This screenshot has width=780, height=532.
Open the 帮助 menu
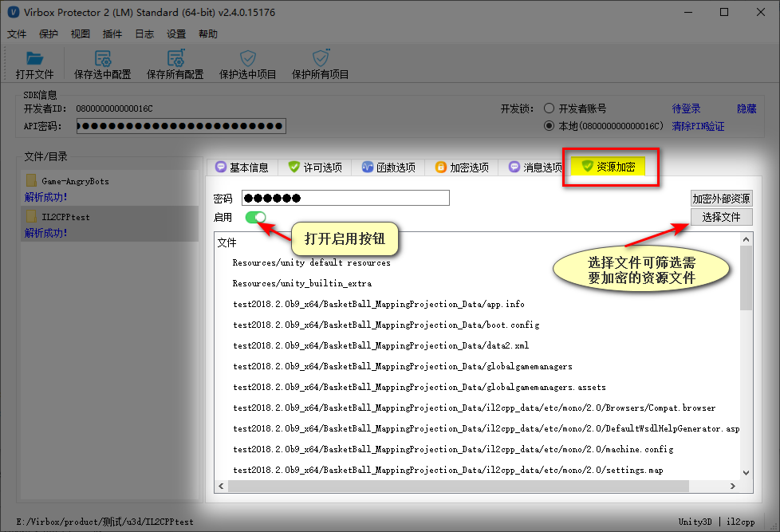click(x=208, y=33)
